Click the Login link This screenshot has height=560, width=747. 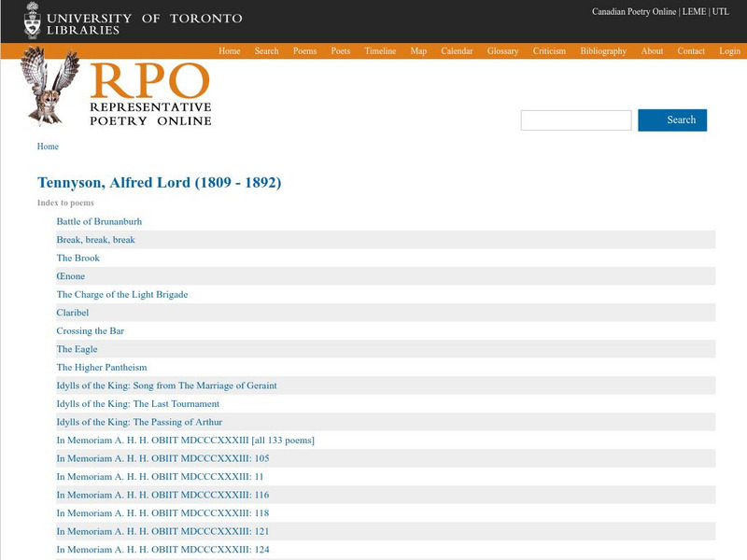click(x=729, y=51)
